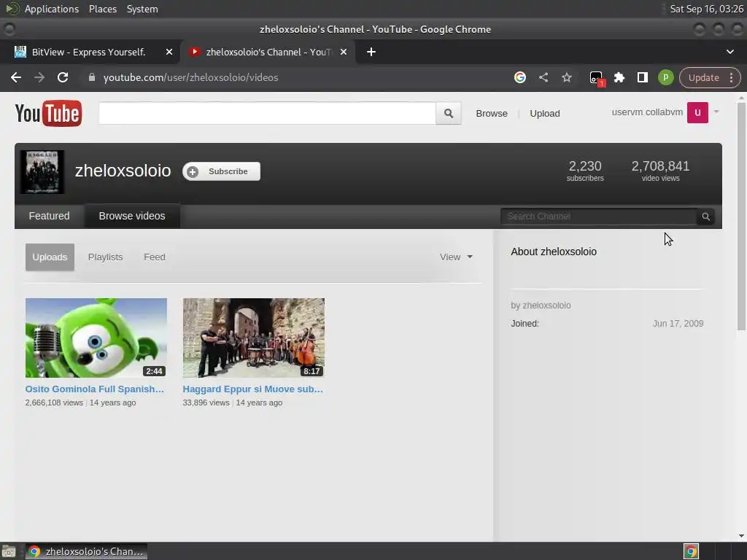Click the page vertical scrollbar

tap(741, 217)
